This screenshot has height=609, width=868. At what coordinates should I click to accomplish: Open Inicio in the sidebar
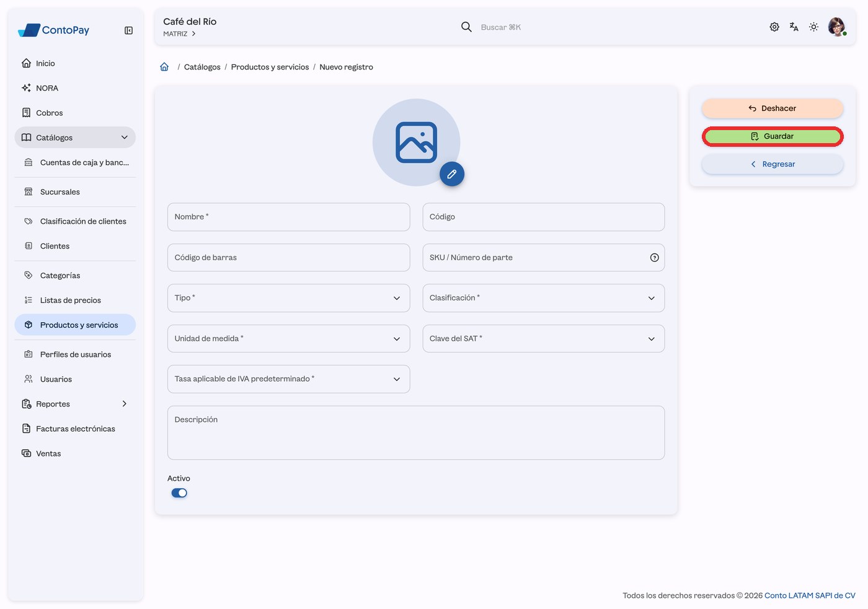pos(75,63)
